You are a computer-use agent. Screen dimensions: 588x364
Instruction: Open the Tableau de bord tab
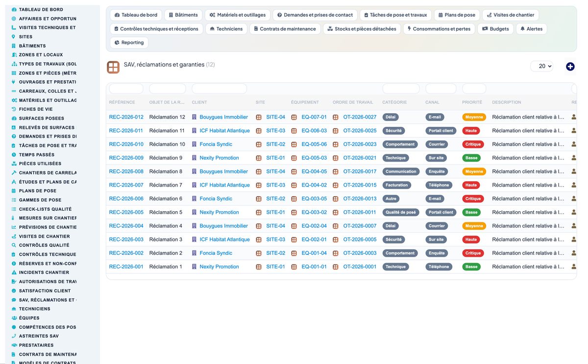coord(136,15)
